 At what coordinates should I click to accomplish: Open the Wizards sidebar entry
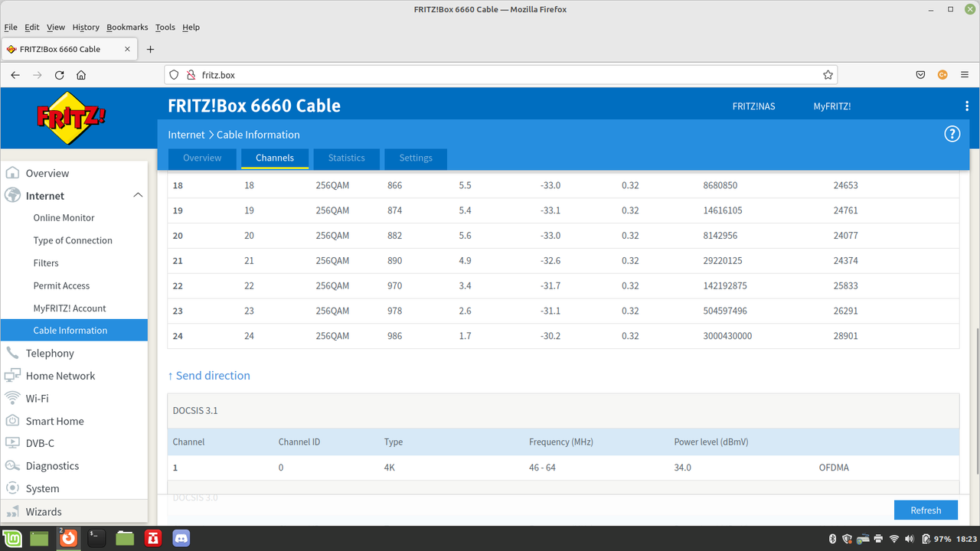click(73, 511)
